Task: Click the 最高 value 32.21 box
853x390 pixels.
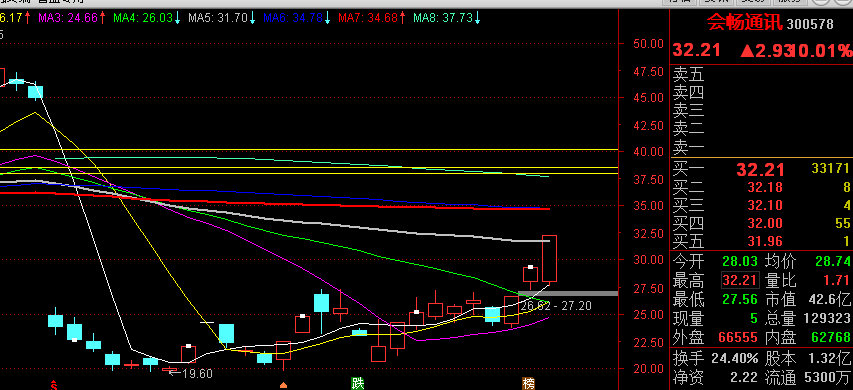Action: tap(740, 281)
